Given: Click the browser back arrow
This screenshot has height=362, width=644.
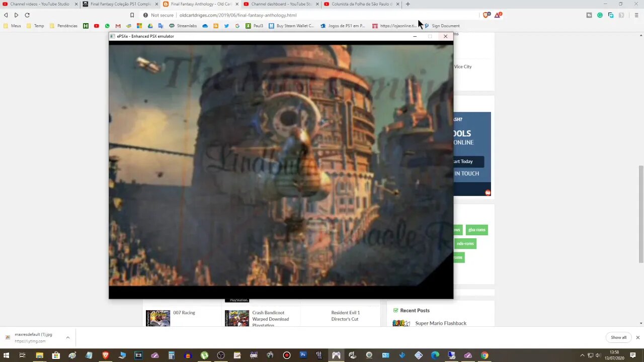Looking at the screenshot, I should tap(6, 15).
